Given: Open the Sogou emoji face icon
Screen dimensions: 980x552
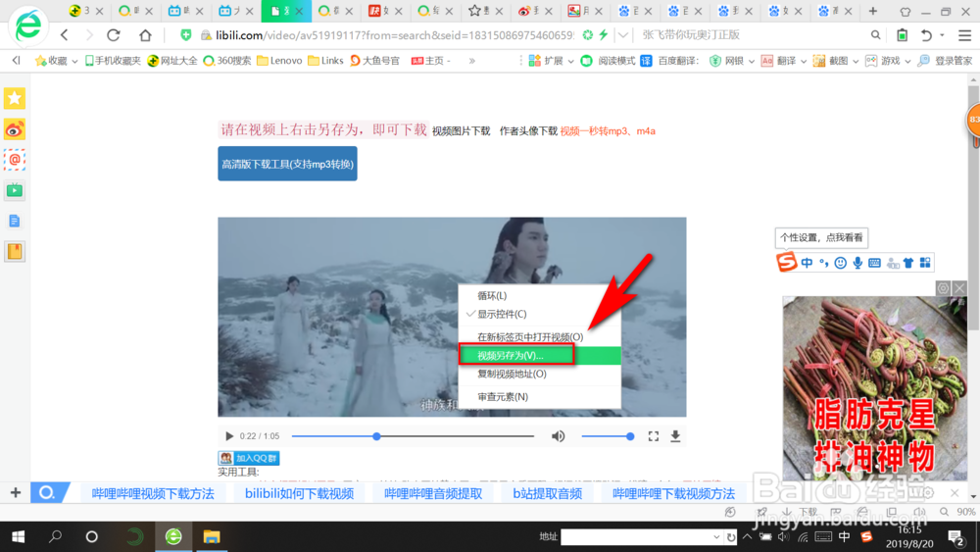Looking at the screenshot, I should coord(841,263).
